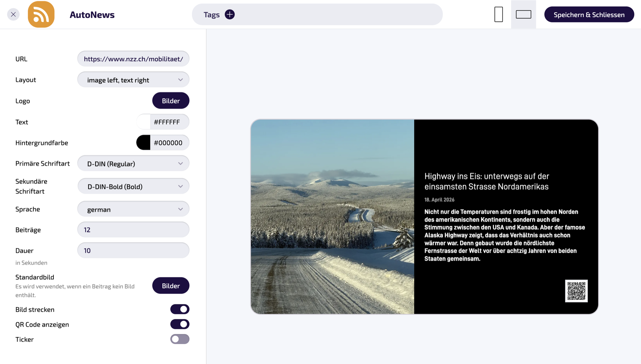Image resolution: width=641 pixels, height=364 pixels.
Task: Edit the #000000 background color value
Action: pyautogui.click(x=169, y=142)
